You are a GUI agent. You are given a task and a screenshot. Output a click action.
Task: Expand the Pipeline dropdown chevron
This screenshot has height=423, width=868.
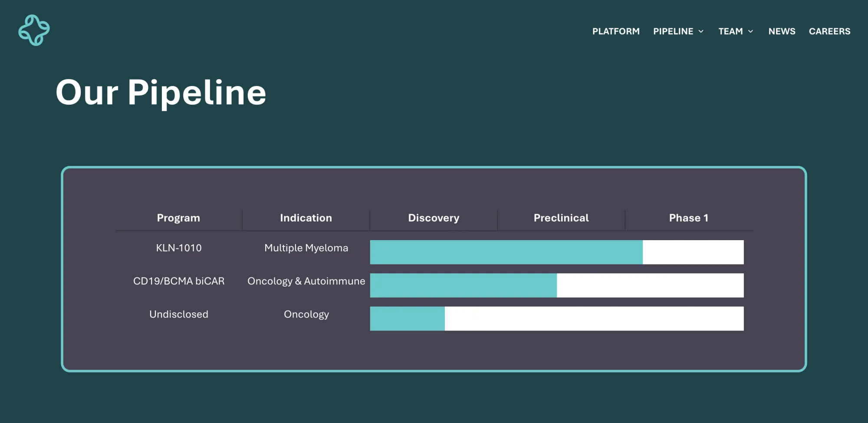(701, 31)
